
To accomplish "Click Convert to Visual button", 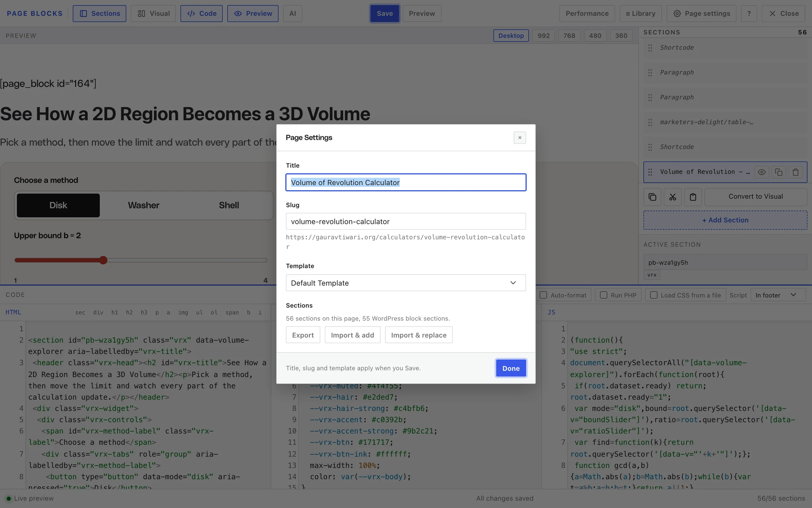I will [x=755, y=197].
